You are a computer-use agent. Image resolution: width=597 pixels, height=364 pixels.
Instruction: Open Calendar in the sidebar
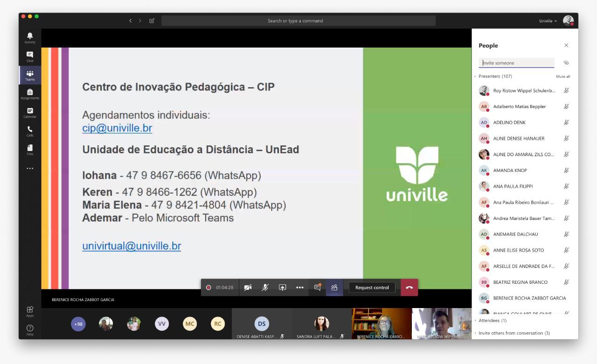[x=30, y=112]
